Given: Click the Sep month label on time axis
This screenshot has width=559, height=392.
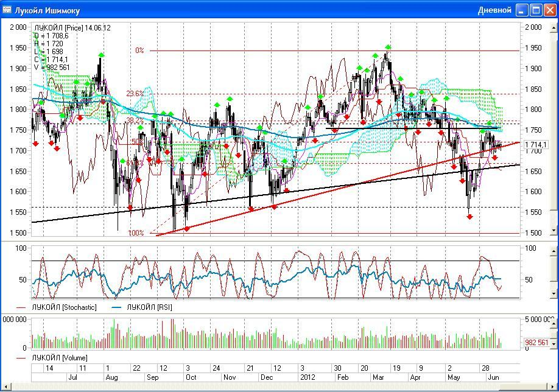Looking at the screenshot, I should click(153, 377).
